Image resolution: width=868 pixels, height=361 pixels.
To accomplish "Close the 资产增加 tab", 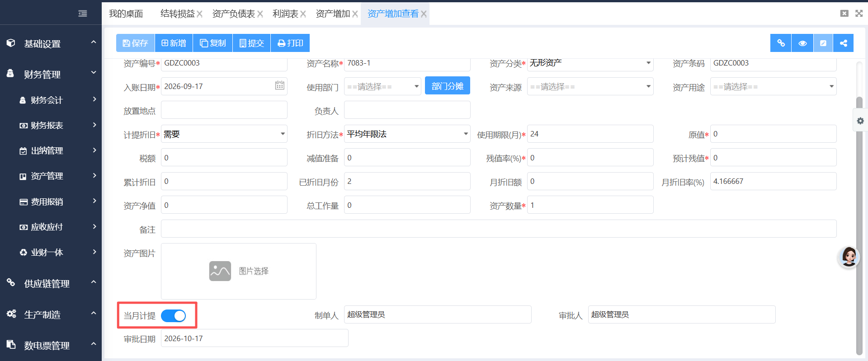I will click(355, 14).
